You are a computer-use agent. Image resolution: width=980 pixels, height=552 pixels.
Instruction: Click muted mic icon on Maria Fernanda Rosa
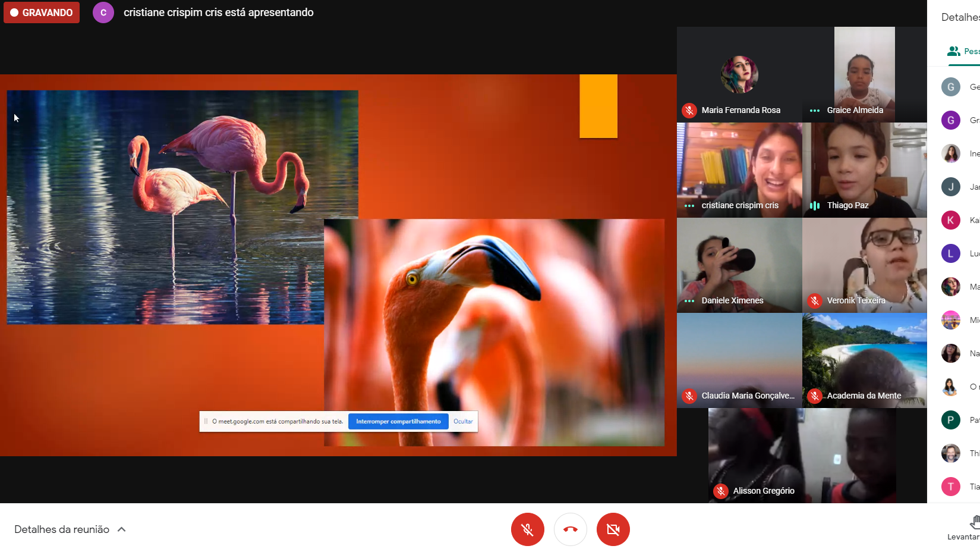pyautogui.click(x=689, y=110)
